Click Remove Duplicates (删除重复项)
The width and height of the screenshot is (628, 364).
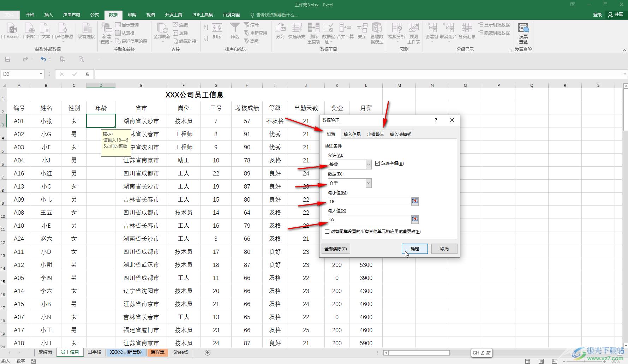(x=313, y=33)
